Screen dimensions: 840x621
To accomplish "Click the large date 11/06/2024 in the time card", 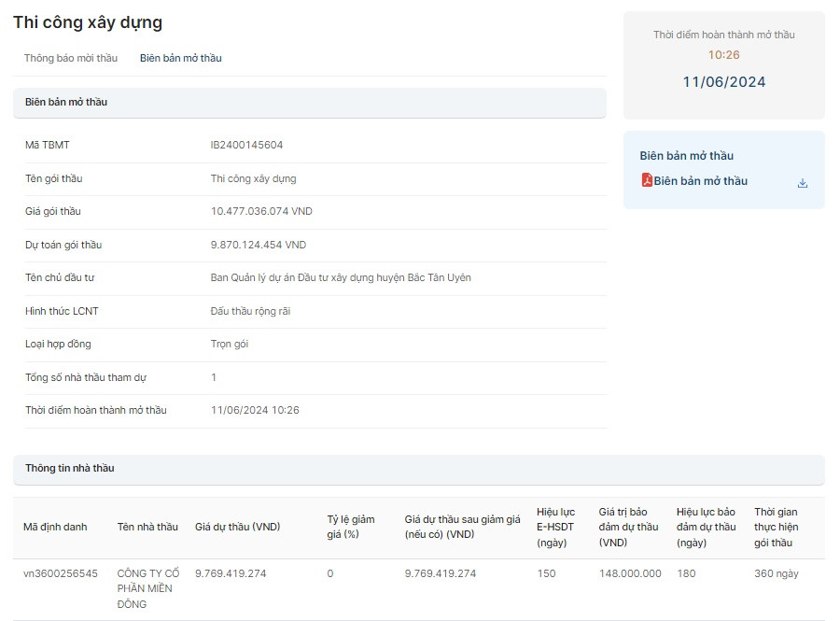I will pyautogui.click(x=723, y=82).
